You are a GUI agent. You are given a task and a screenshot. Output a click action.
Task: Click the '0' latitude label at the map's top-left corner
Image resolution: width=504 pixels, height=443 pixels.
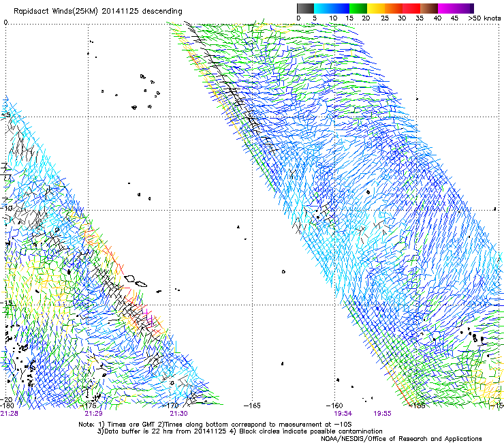point(5,22)
